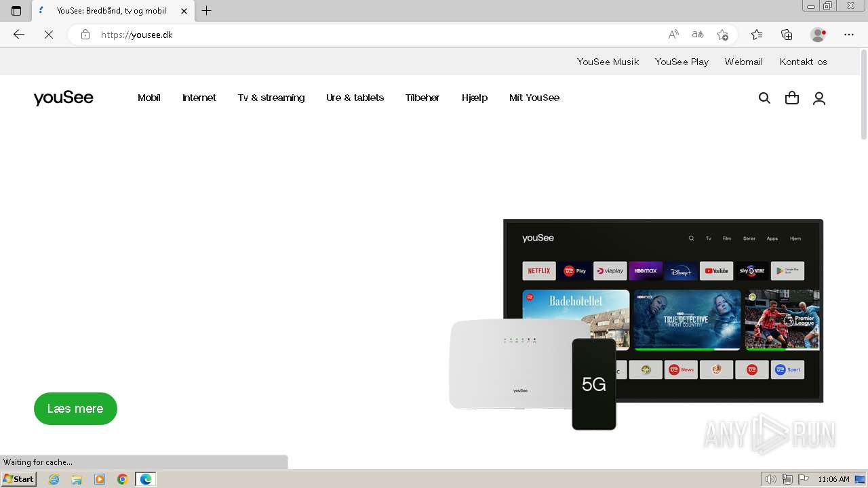Click the green Læs mere button
The image size is (868, 488).
(75, 409)
